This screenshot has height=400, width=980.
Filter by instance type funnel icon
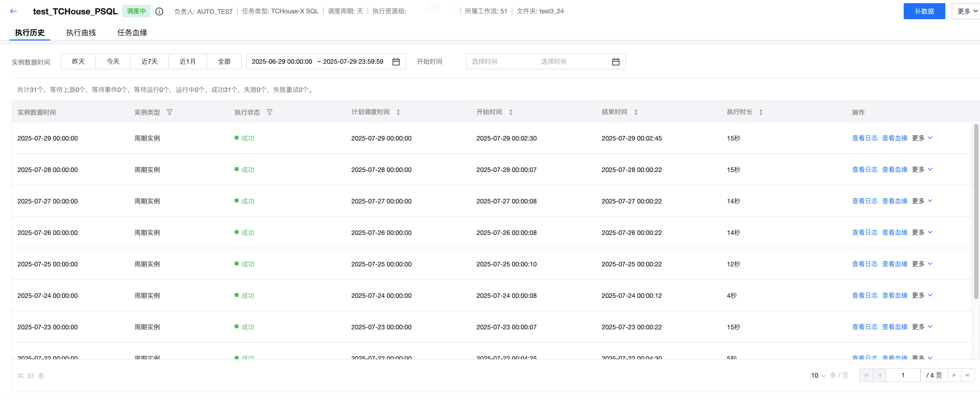[170, 112]
